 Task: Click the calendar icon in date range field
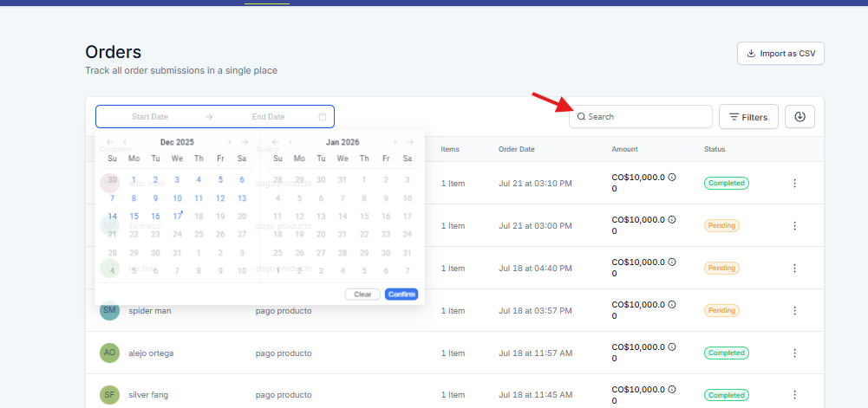323,117
